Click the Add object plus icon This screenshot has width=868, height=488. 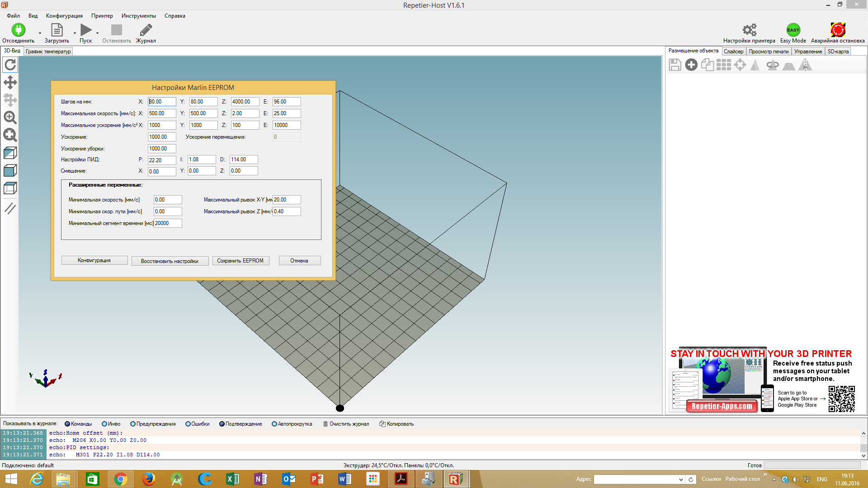coord(691,65)
